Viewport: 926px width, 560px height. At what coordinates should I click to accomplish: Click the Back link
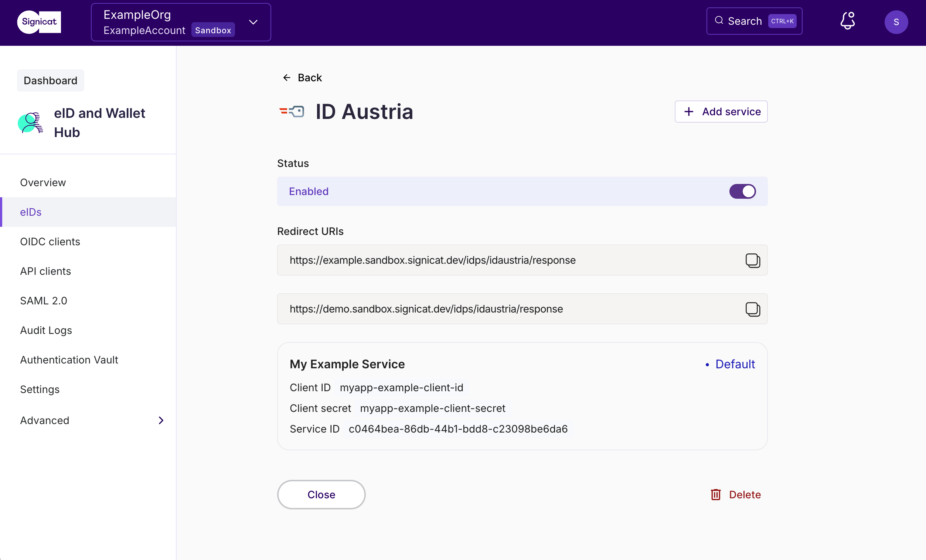click(302, 78)
